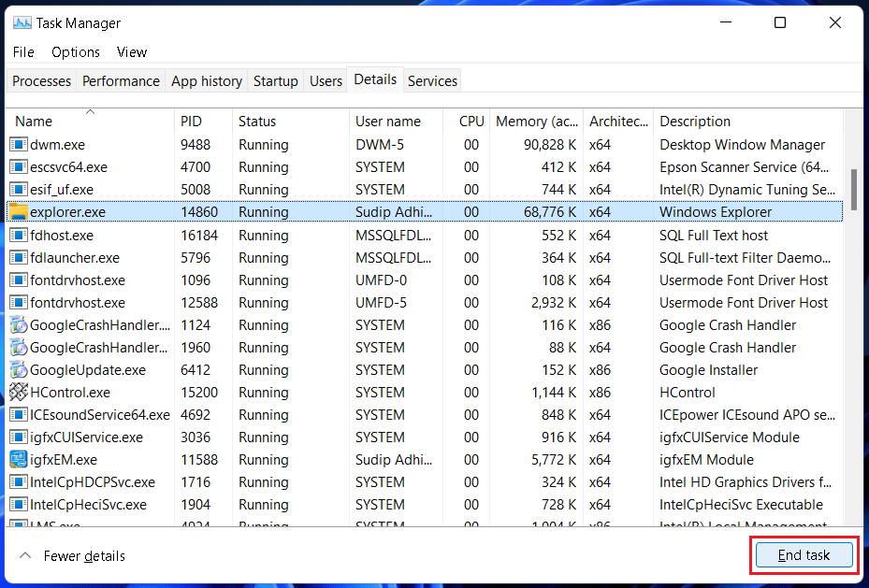Switch to the Processes tab
The image size is (869, 588).
(41, 80)
